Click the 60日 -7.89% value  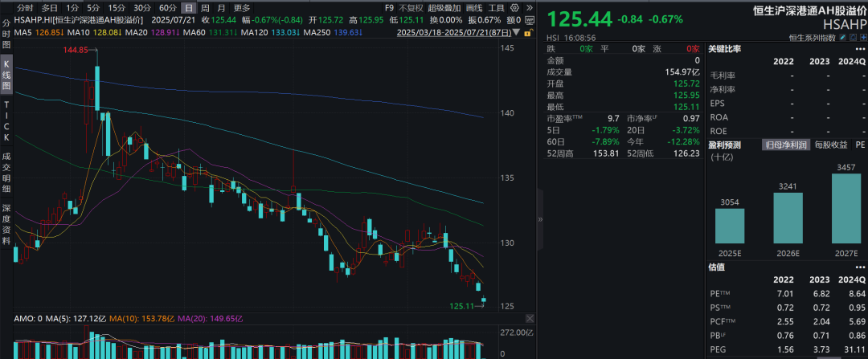[x=605, y=142]
